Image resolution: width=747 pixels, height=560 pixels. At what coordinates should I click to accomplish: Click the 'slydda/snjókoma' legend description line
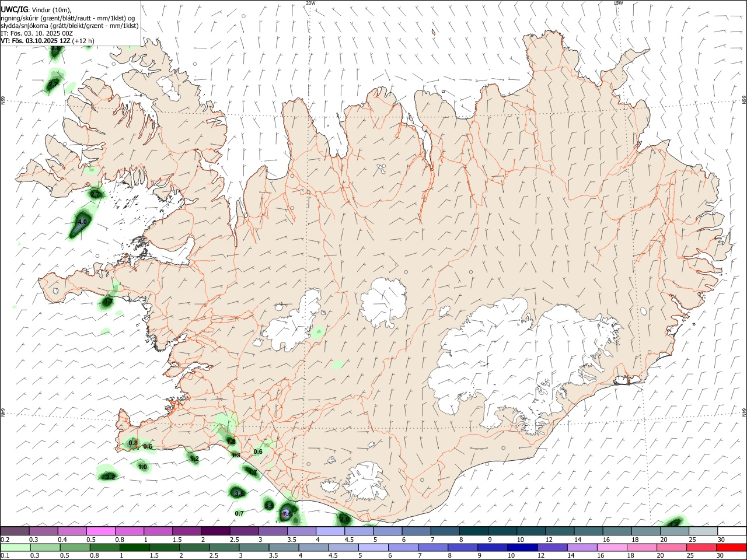pyautogui.click(x=69, y=26)
